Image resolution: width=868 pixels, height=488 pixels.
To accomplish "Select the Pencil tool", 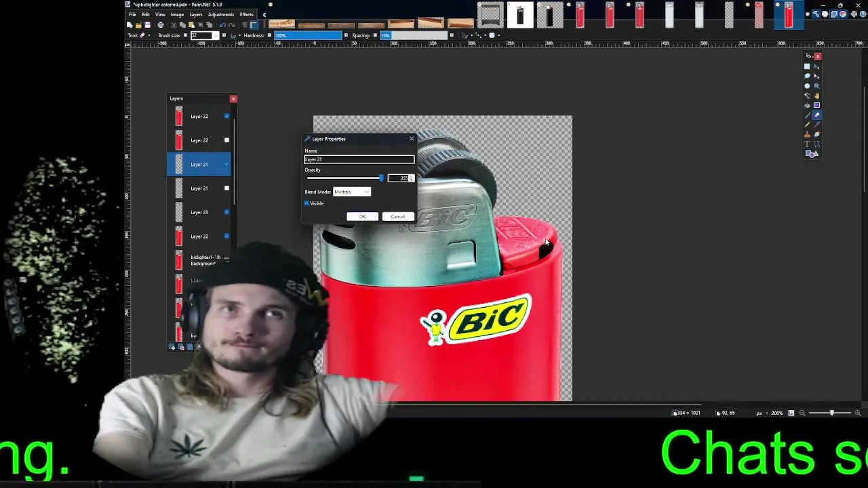I will tap(807, 125).
